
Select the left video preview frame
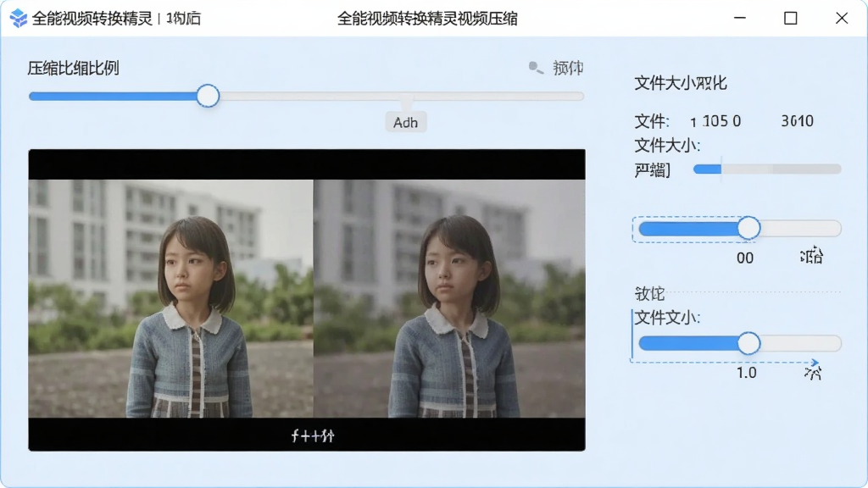tap(171, 298)
